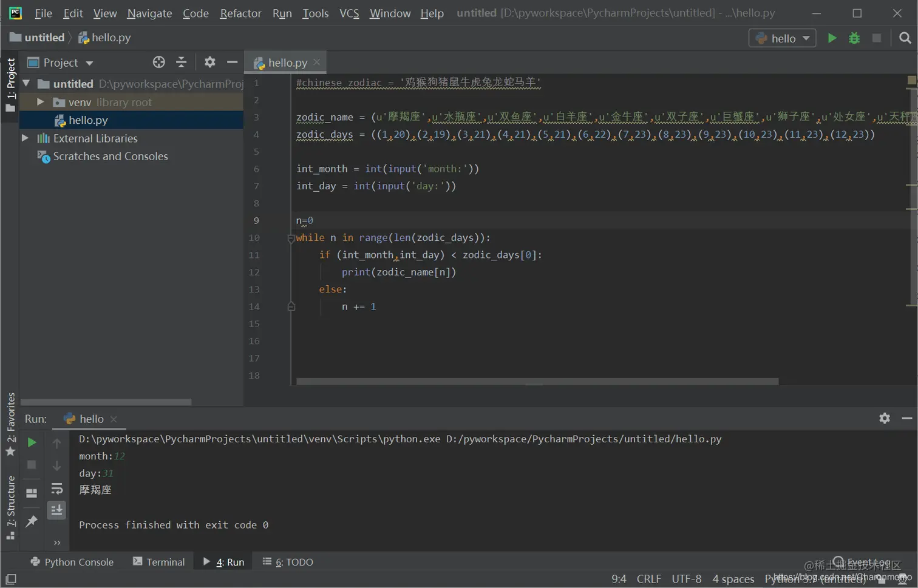Click the editor horizontal scrollbar

point(537,381)
